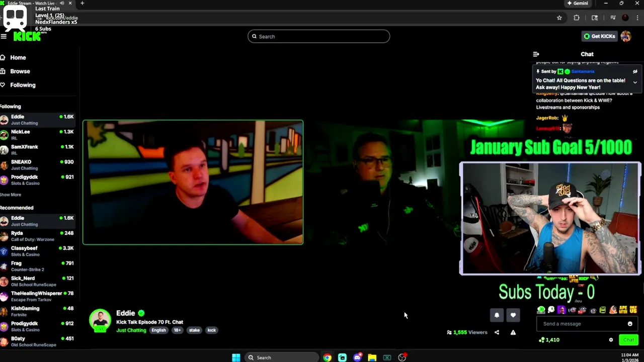Click the Kick search field
This screenshot has width=644, height=362.
tap(318, 36)
